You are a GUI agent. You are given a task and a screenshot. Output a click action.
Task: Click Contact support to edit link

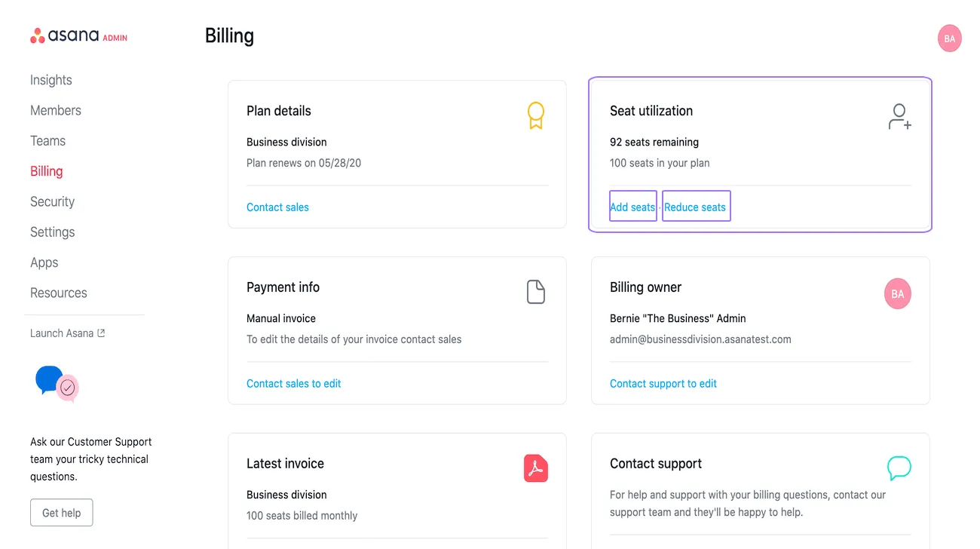(x=663, y=384)
